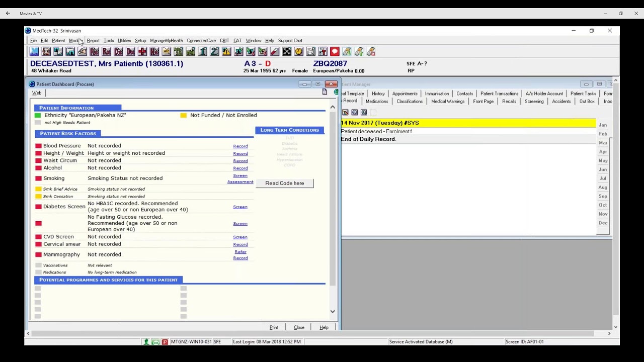
Task: Click the Record link for Alcohol
Action: click(x=240, y=168)
